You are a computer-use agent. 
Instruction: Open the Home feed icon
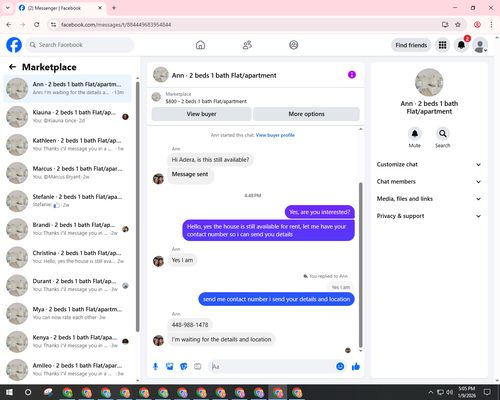click(x=200, y=45)
